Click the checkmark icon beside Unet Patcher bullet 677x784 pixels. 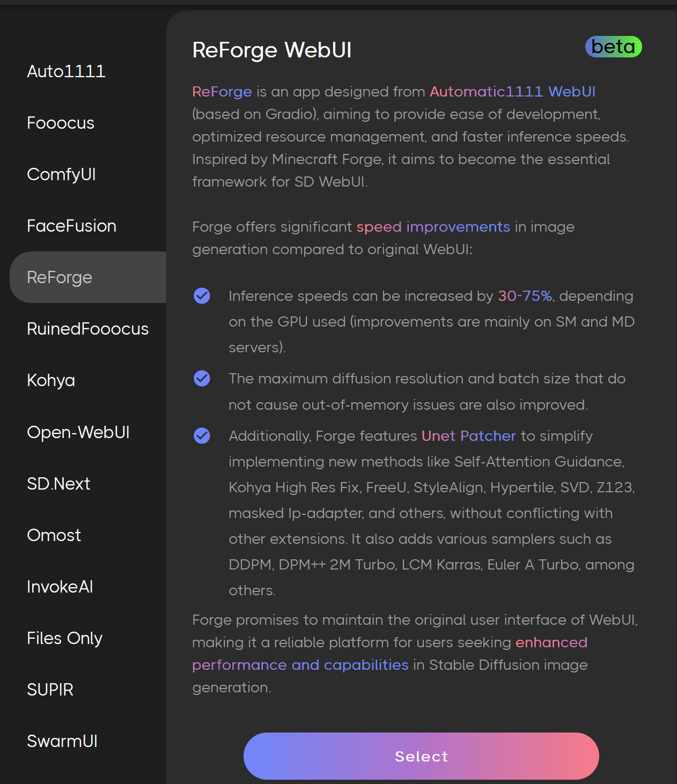(202, 436)
